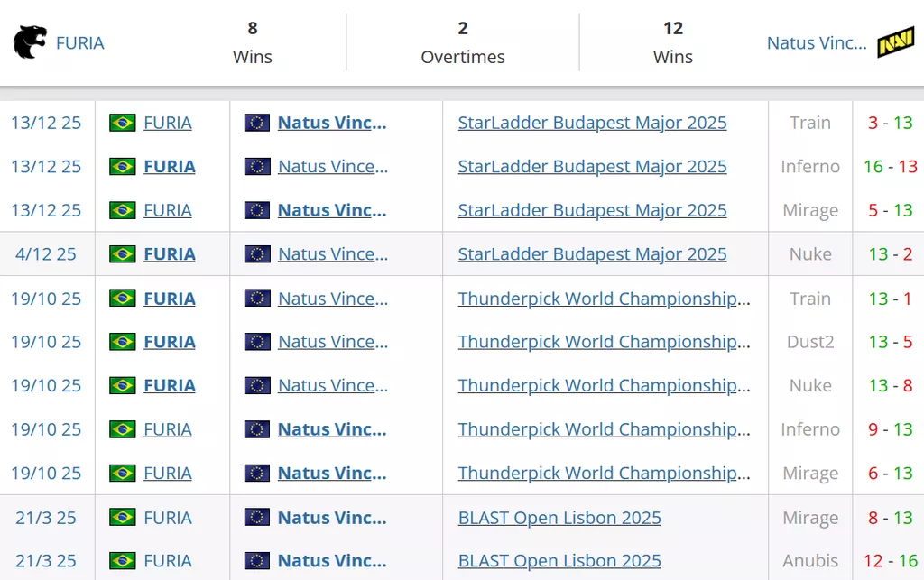Open Thunderpick World Championship Dust2 event link

click(x=604, y=342)
